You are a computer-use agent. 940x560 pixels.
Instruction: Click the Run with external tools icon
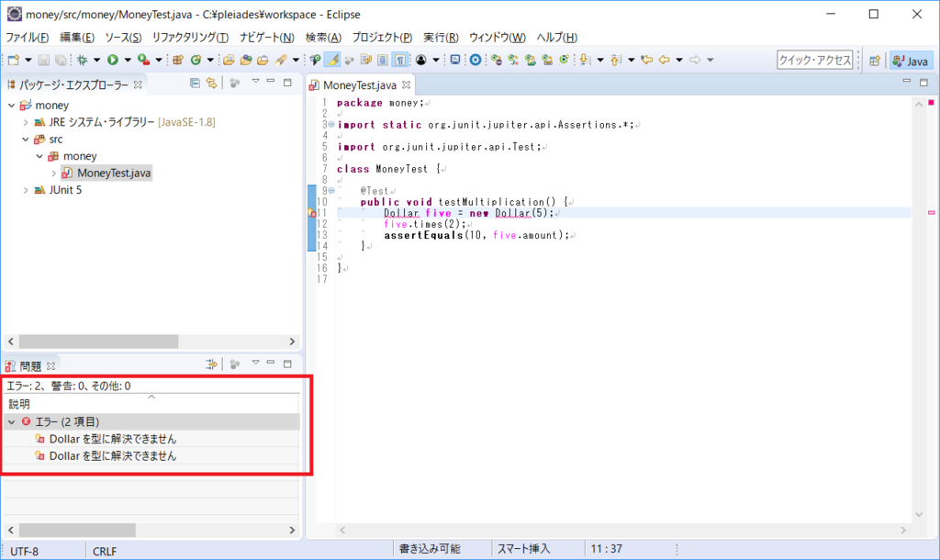coord(143,60)
